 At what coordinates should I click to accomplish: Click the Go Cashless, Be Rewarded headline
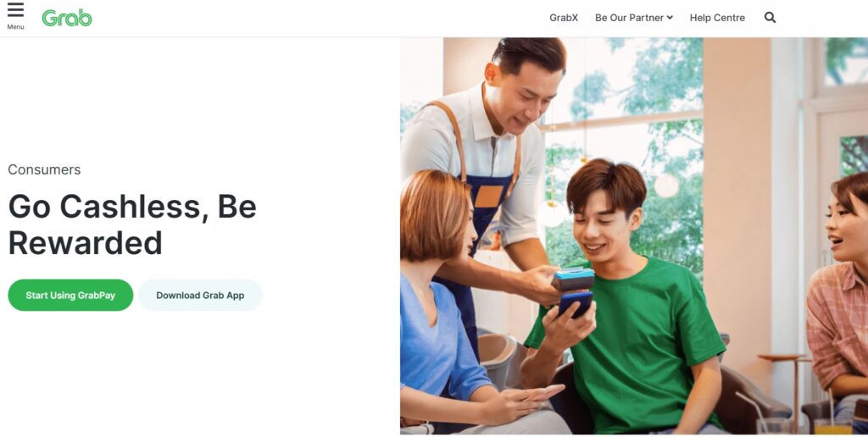(x=132, y=224)
